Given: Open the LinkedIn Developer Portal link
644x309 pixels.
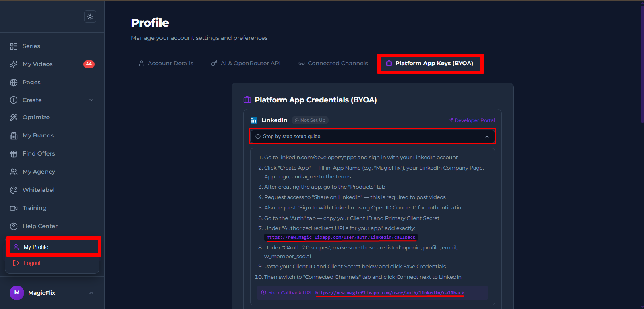Looking at the screenshot, I should [x=472, y=120].
